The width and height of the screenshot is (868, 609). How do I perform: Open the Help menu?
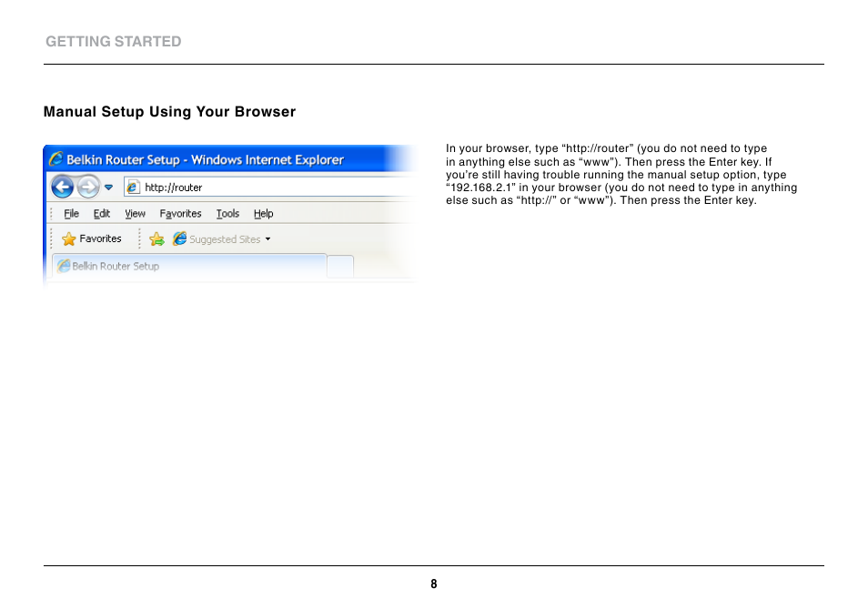click(264, 214)
